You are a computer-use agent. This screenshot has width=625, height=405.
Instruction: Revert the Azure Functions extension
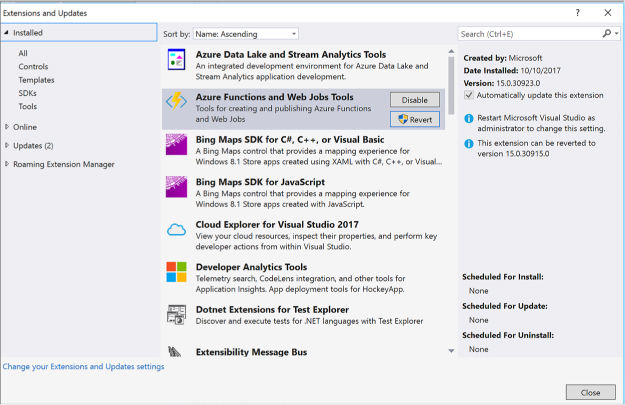pos(415,119)
